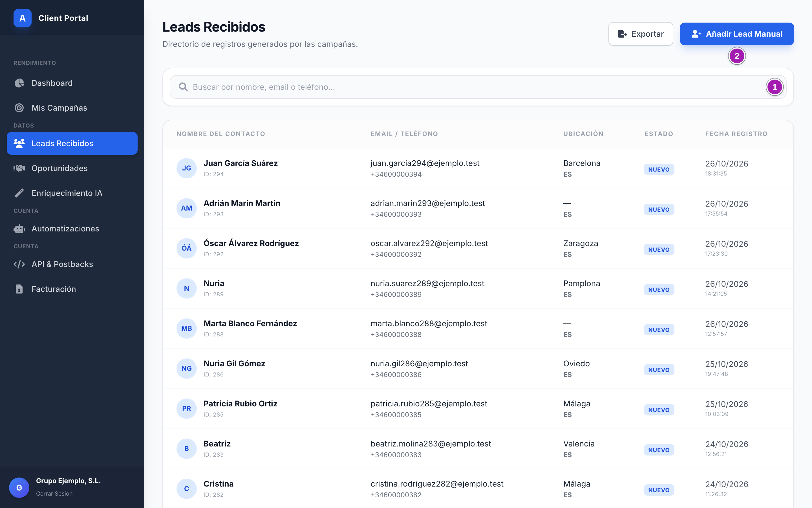Click the 18:31:35 registration time
Viewport: 812px width, 508px height.
tap(716, 174)
